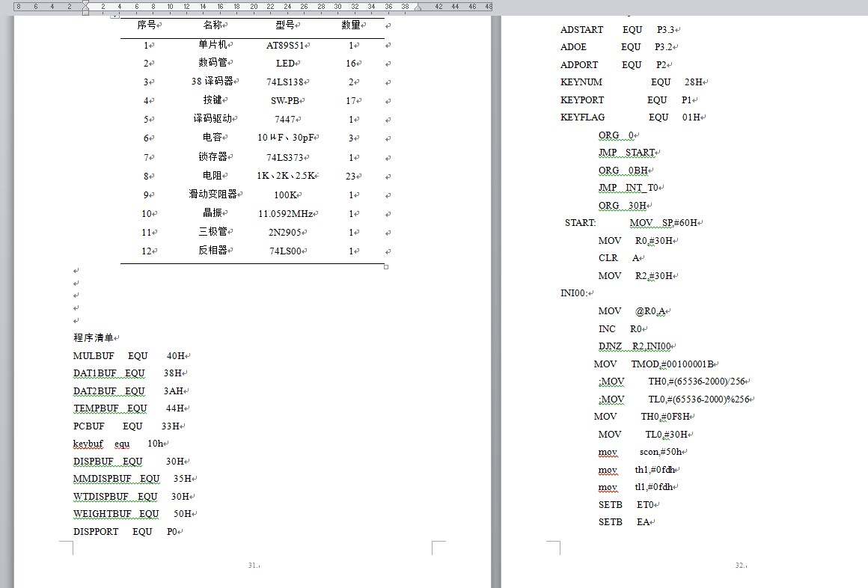Click the cell SW-PB
Image resolution: width=868 pixels, height=588 pixels.
point(286,101)
